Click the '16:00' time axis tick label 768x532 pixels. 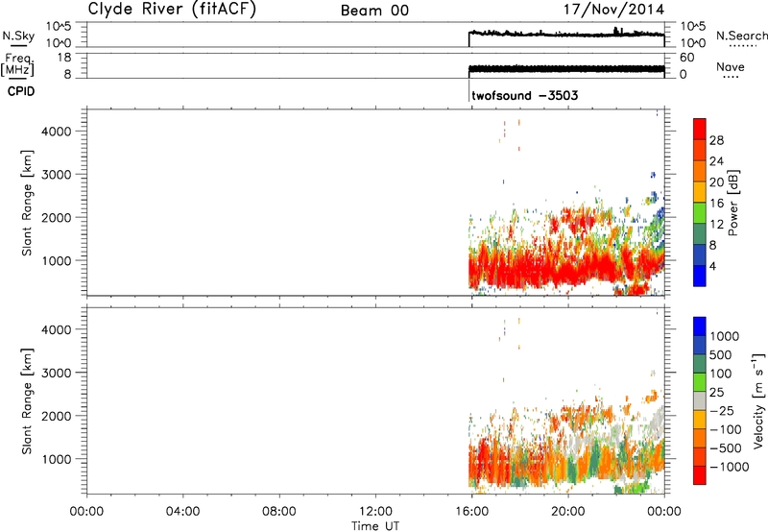472,511
